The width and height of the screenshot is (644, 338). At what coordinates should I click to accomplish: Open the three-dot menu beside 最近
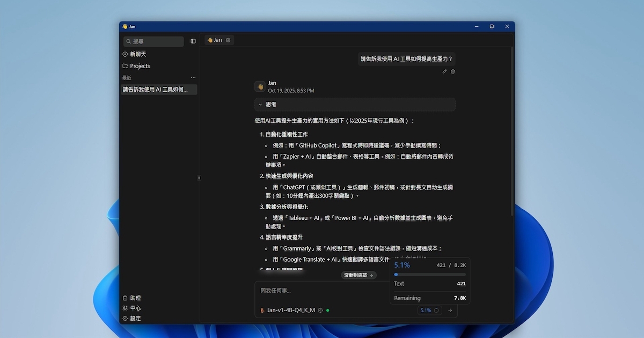[x=193, y=78]
